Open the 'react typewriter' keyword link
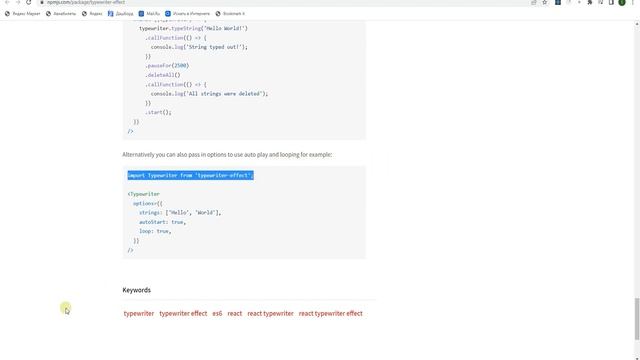Screen dimensions: 640x360 pos(270,313)
